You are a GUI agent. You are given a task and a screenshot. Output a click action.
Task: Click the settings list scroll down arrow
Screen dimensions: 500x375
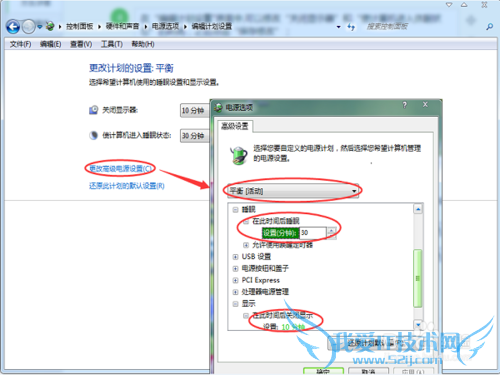coord(418,325)
